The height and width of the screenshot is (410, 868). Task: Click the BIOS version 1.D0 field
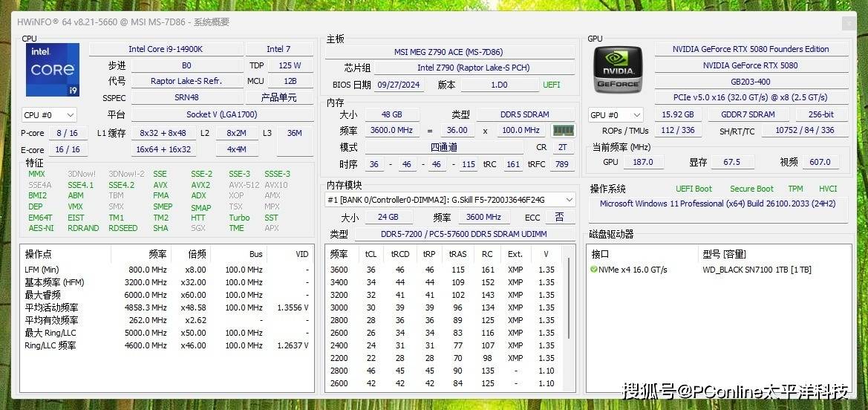click(499, 85)
